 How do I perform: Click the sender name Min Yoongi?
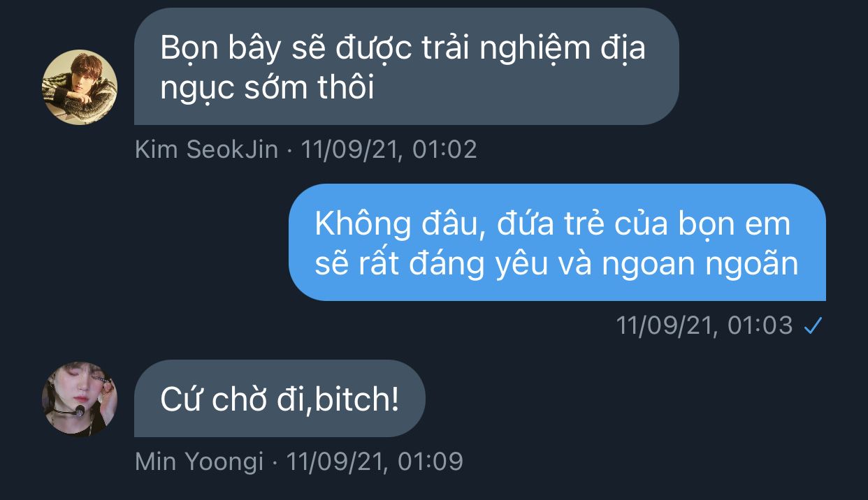[x=199, y=462]
